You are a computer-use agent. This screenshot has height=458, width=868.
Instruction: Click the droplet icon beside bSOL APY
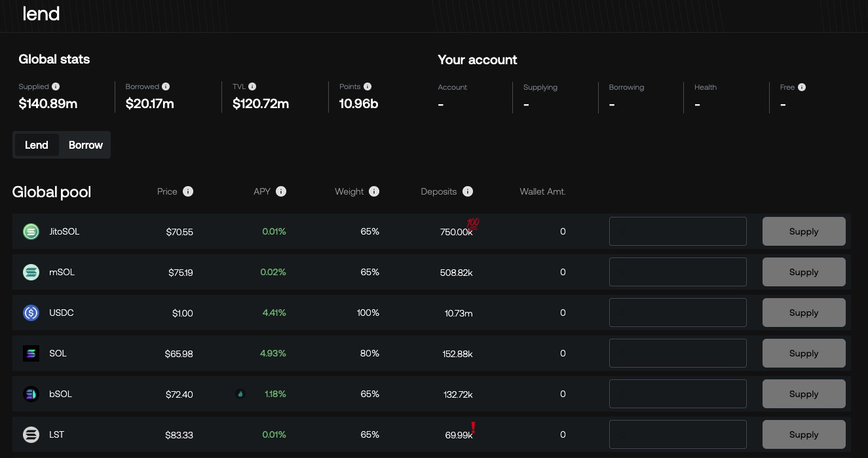tap(240, 394)
